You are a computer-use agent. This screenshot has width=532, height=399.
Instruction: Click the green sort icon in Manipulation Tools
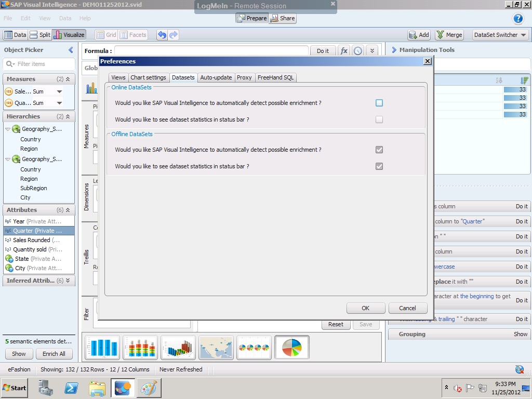click(x=524, y=81)
